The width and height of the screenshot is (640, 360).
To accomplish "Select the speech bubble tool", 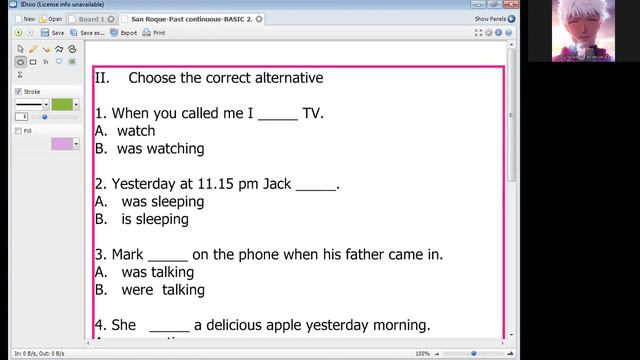I will tap(59, 62).
